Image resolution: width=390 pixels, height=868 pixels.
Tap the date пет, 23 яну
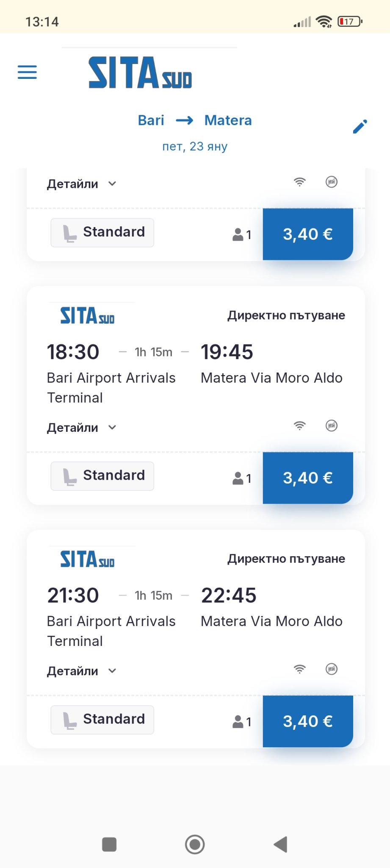click(x=195, y=146)
